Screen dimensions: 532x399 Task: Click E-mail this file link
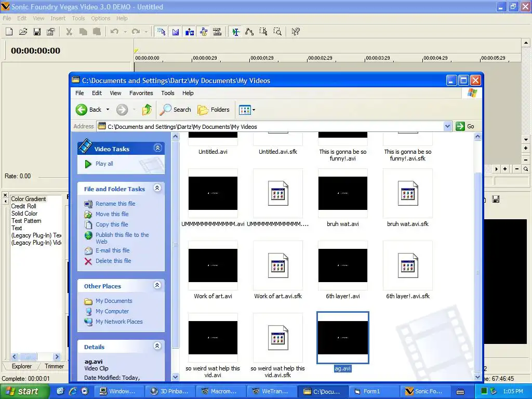point(112,250)
